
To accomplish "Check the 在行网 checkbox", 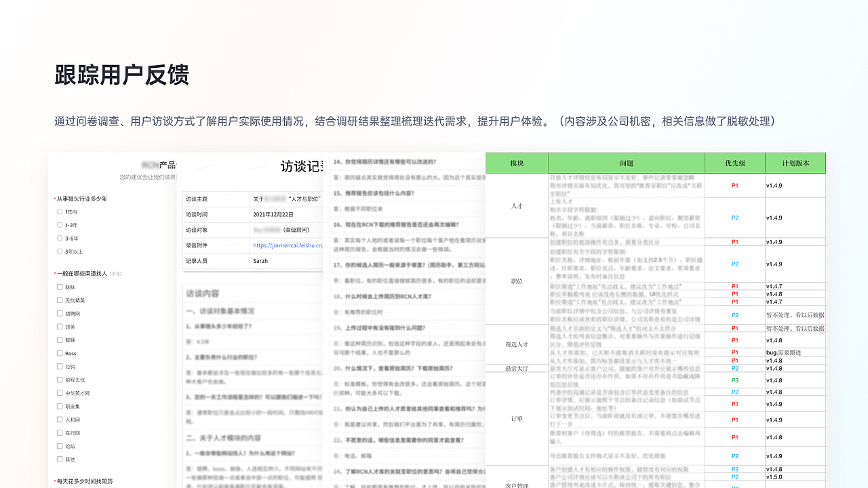I will point(60,433).
